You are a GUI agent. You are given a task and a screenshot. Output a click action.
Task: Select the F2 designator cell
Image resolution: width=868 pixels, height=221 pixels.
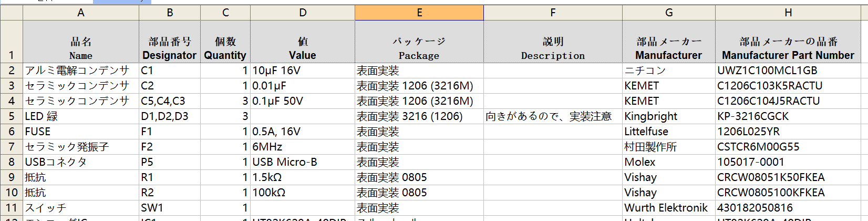pos(170,147)
